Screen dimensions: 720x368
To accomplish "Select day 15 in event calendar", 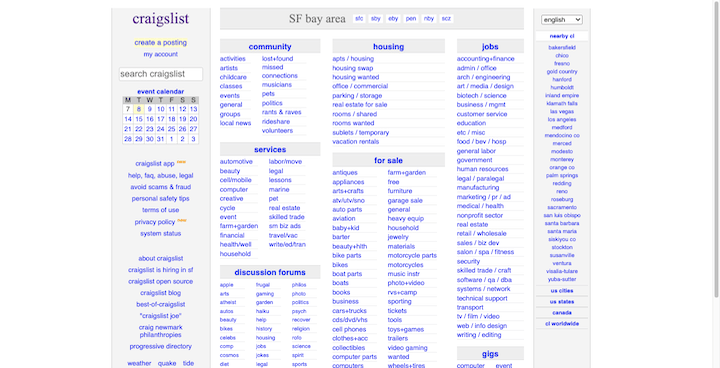I will [x=139, y=119].
